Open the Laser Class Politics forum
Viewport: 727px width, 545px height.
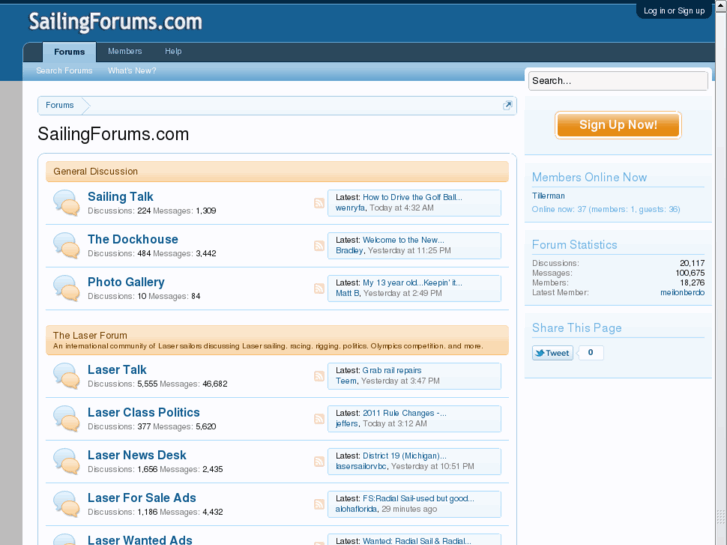click(x=144, y=412)
